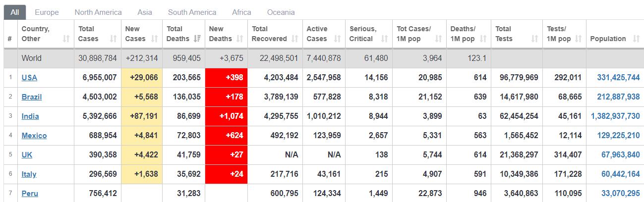Open the Asia continent tab
Viewport: 644px width, 202px height.
(145, 12)
